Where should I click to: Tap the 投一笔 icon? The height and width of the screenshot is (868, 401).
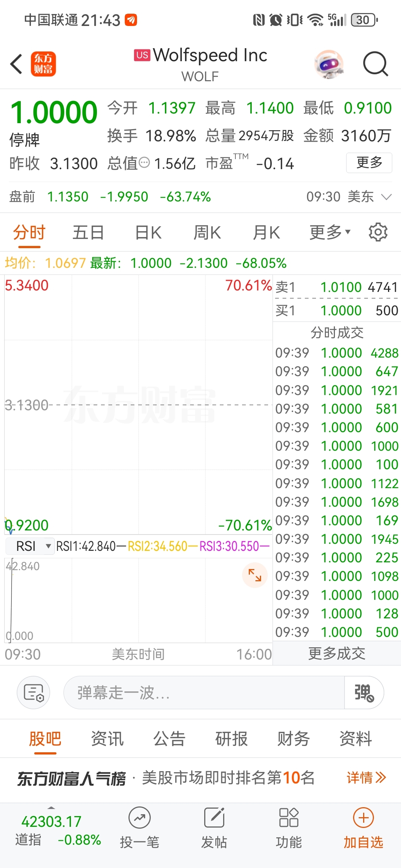click(140, 828)
